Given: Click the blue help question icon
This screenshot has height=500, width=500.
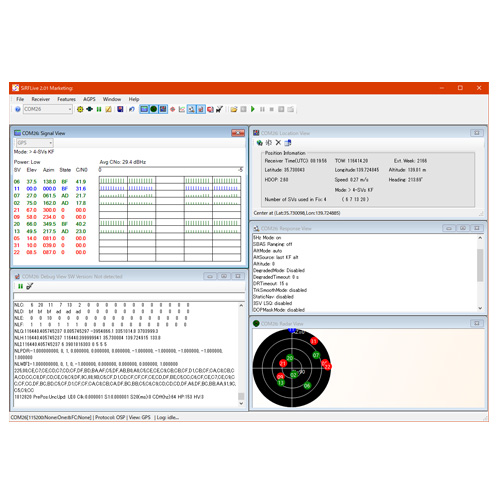Looking at the screenshot, I should (x=18, y=109).
